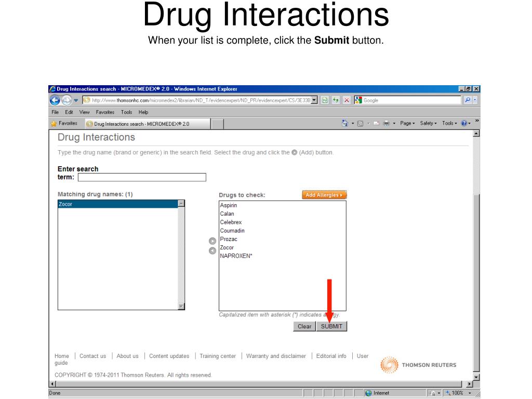Click page vertical scrollbar up arrow
The height and width of the screenshot is (399, 532).
point(476,134)
